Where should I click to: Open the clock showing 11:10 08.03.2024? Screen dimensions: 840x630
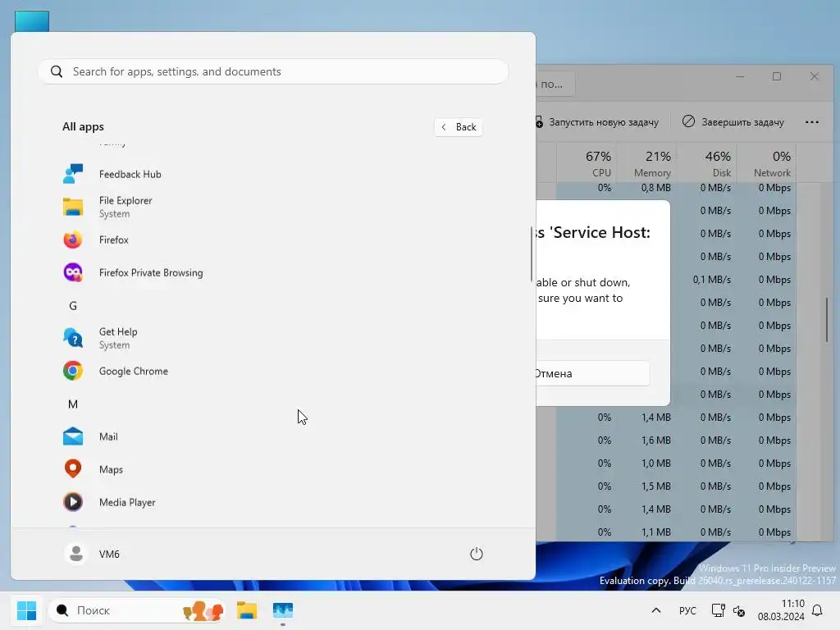[782, 610]
